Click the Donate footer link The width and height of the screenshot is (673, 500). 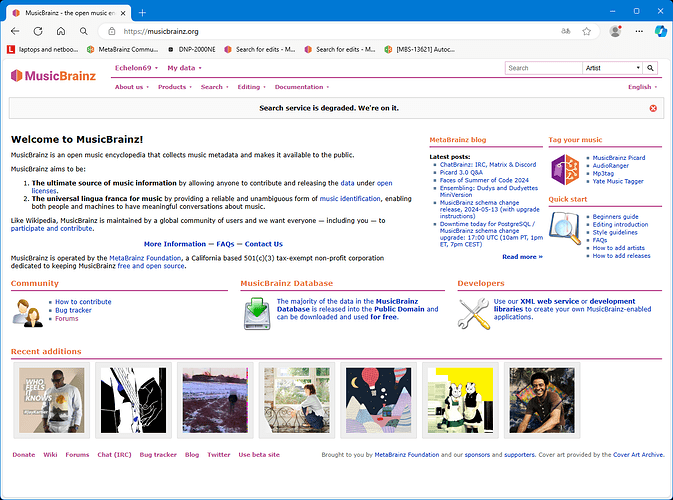(x=24, y=455)
